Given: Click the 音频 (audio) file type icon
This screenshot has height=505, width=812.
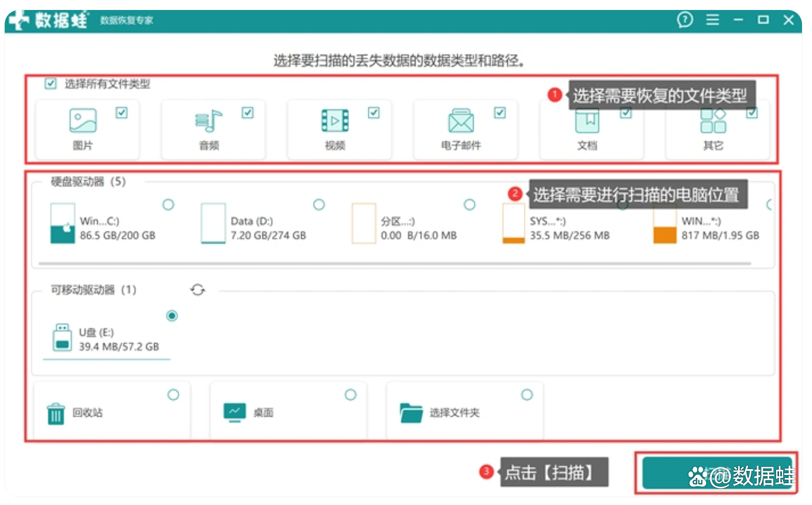Looking at the screenshot, I should pyautogui.click(x=209, y=121).
